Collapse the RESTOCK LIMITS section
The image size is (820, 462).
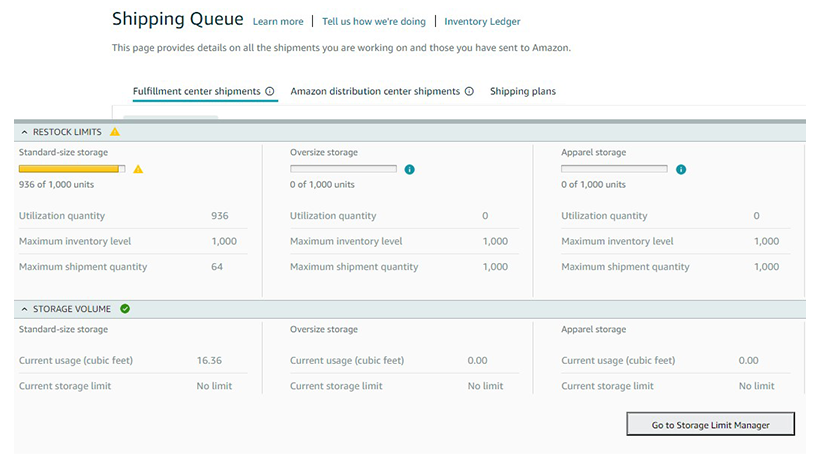coord(25,132)
